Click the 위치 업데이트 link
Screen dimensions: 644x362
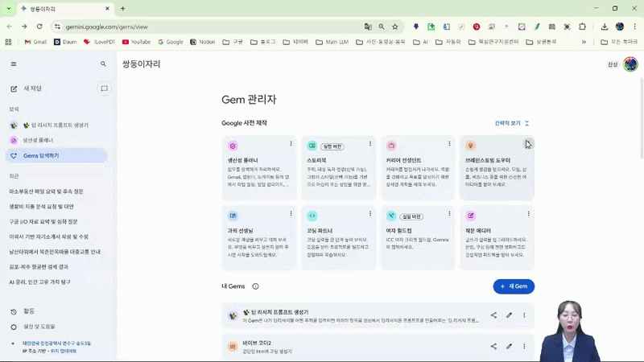(x=64, y=351)
